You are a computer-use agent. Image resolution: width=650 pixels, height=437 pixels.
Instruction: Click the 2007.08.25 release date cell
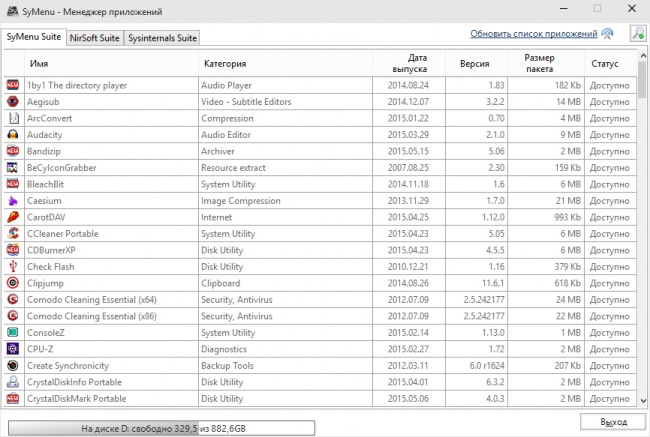[x=409, y=168]
